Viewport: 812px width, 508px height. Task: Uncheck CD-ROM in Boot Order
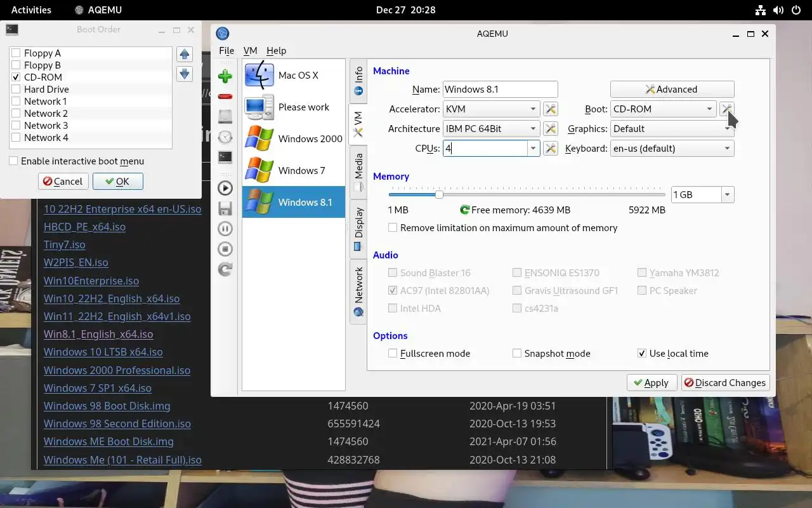click(x=16, y=77)
